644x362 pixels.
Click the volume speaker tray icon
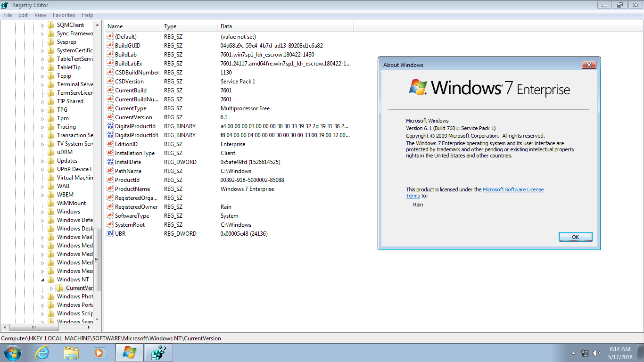pos(597,353)
